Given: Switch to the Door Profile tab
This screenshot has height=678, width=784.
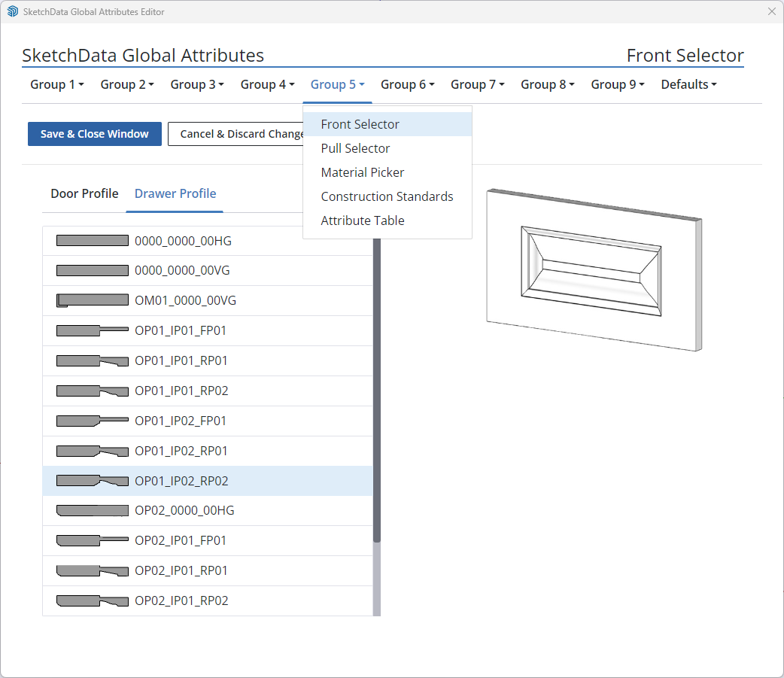Looking at the screenshot, I should (84, 193).
